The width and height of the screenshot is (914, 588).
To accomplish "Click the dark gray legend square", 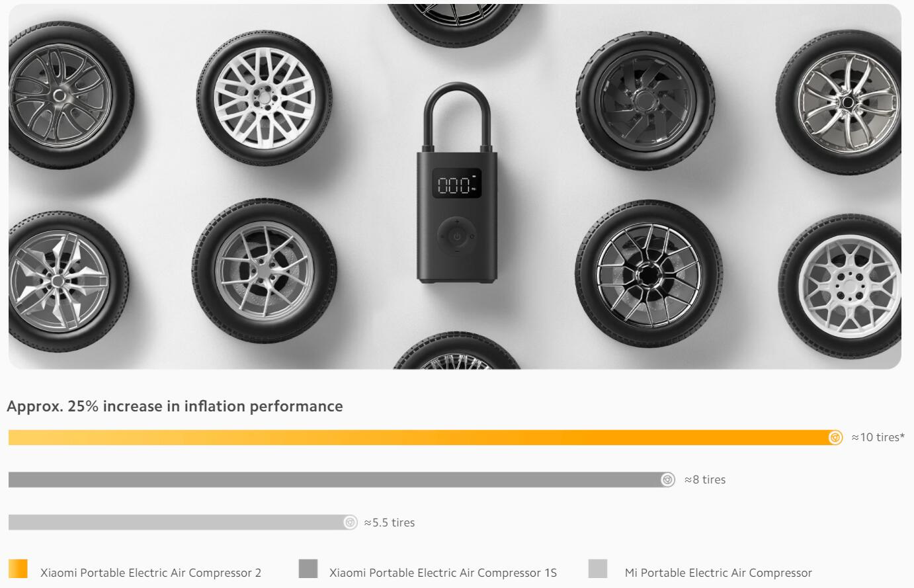I will tap(308, 569).
